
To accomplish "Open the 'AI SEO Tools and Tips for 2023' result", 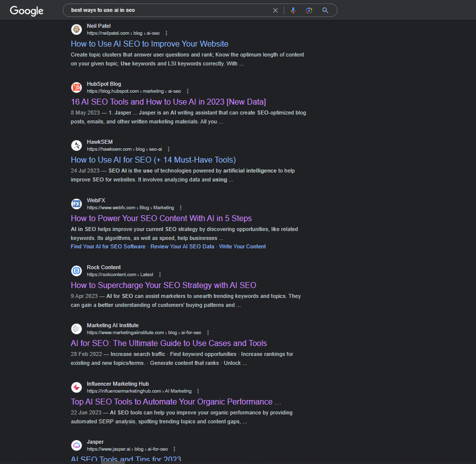I will point(126,459).
